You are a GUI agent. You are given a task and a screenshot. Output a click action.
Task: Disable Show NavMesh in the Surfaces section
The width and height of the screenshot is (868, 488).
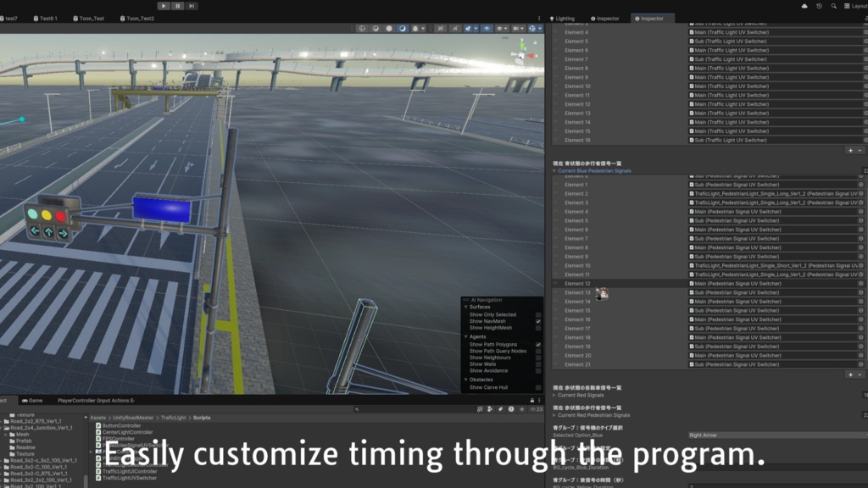pos(537,321)
